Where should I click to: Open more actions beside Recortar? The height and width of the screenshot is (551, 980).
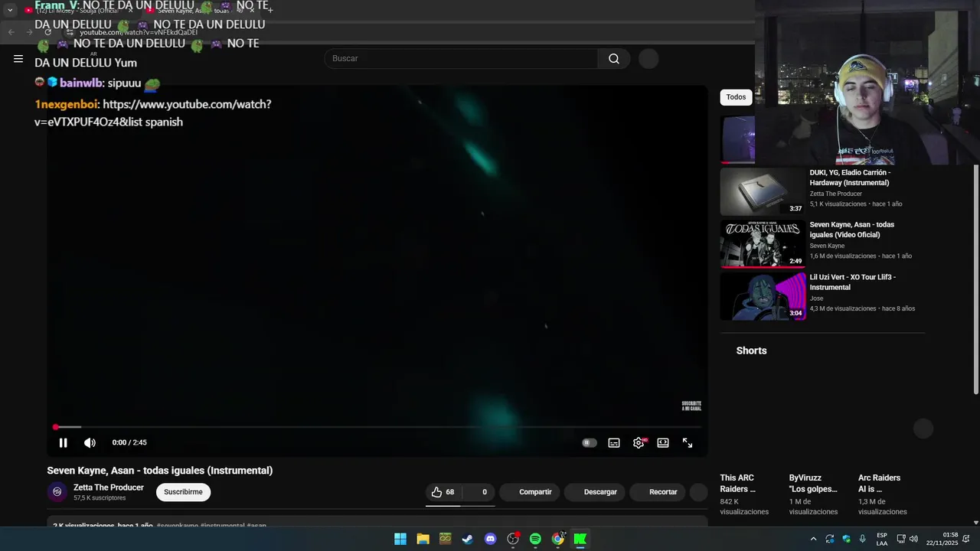coord(698,492)
